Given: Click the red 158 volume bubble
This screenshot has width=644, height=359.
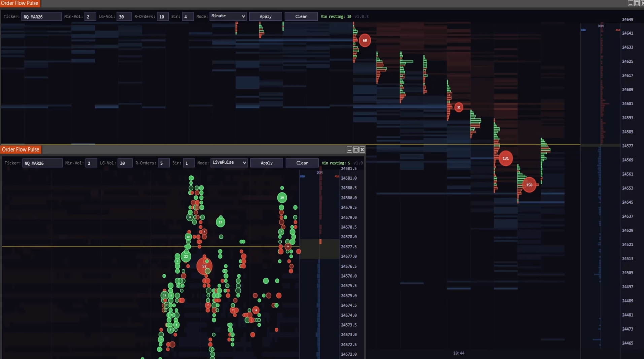Looking at the screenshot, I should [529, 185].
